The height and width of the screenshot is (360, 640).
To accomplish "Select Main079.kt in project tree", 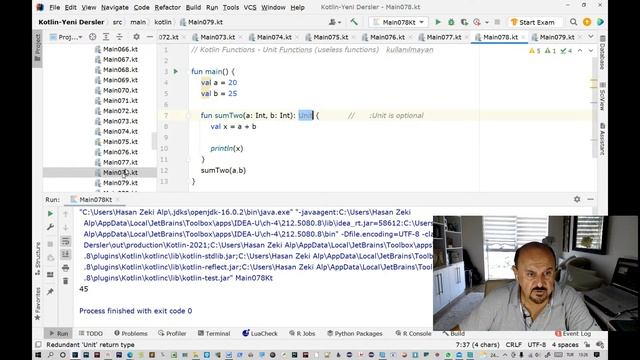I will pos(120,183).
